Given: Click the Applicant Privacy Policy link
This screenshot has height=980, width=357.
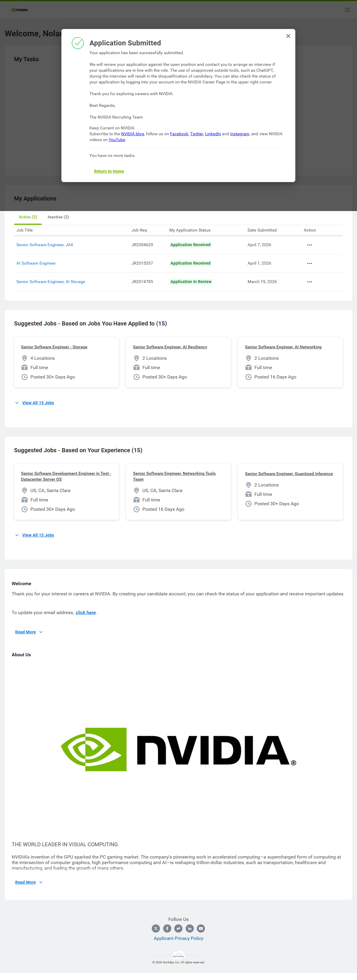Looking at the screenshot, I should pyautogui.click(x=178, y=938).
